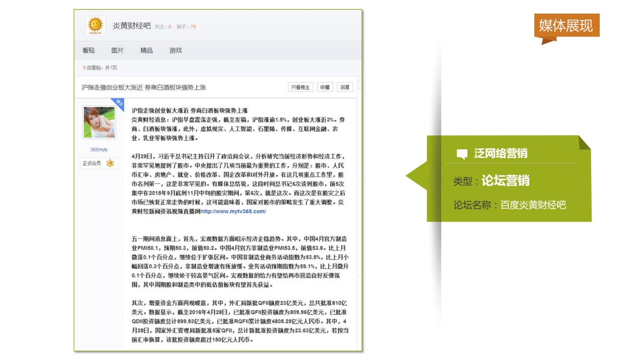The height and width of the screenshot is (362, 644).
Task: Click the 365mytv username link
Action: coord(99,150)
